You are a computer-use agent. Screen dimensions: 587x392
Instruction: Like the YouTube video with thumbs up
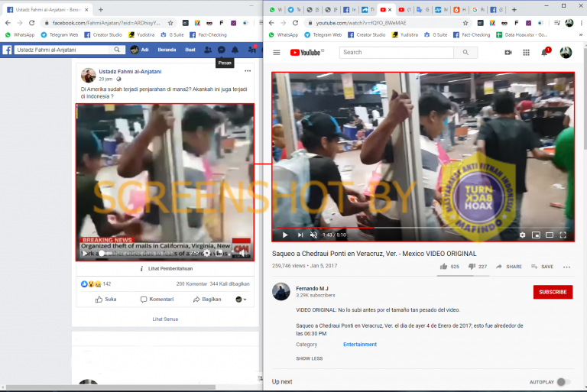tap(443, 267)
